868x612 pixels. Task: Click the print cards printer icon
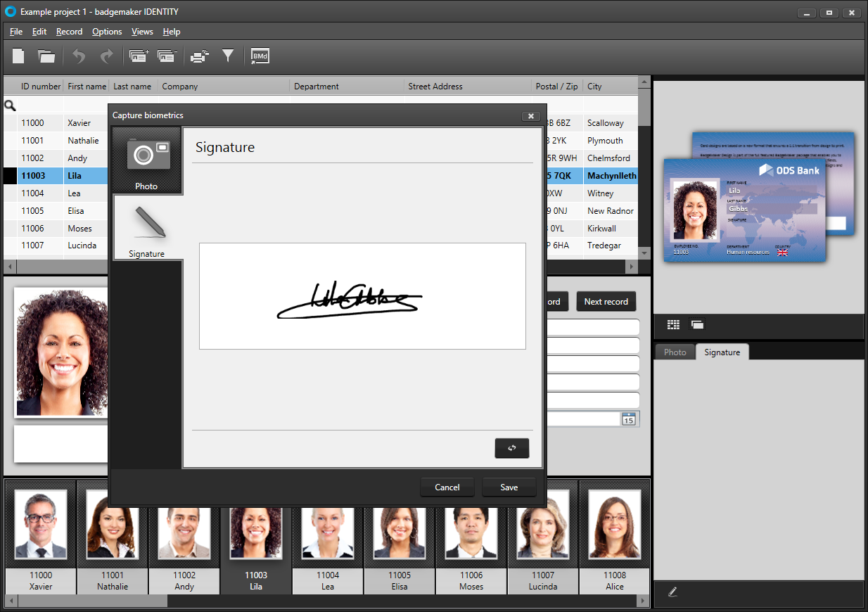click(x=200, y=57)
